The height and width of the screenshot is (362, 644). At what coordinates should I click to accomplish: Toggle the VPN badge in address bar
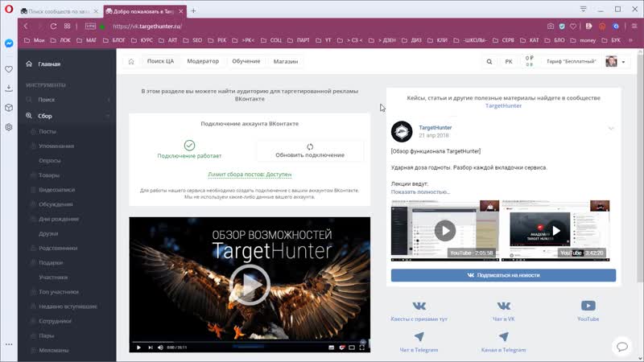90,27
